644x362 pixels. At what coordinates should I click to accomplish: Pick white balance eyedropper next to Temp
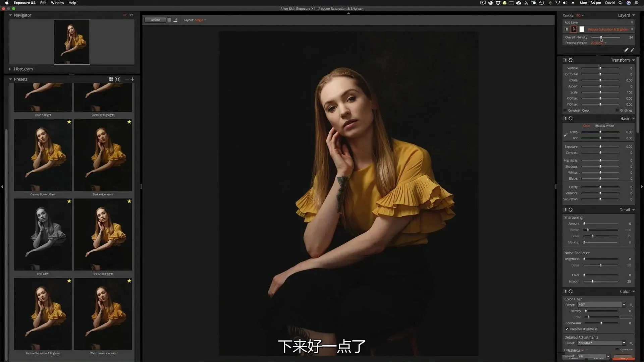point(566,135)
